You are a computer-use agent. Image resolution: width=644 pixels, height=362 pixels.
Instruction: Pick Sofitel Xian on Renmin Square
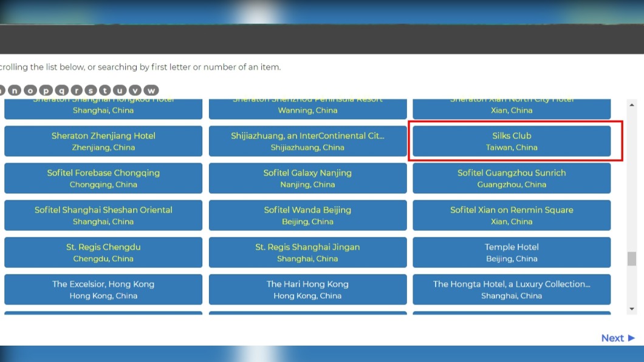click(512, 216)
